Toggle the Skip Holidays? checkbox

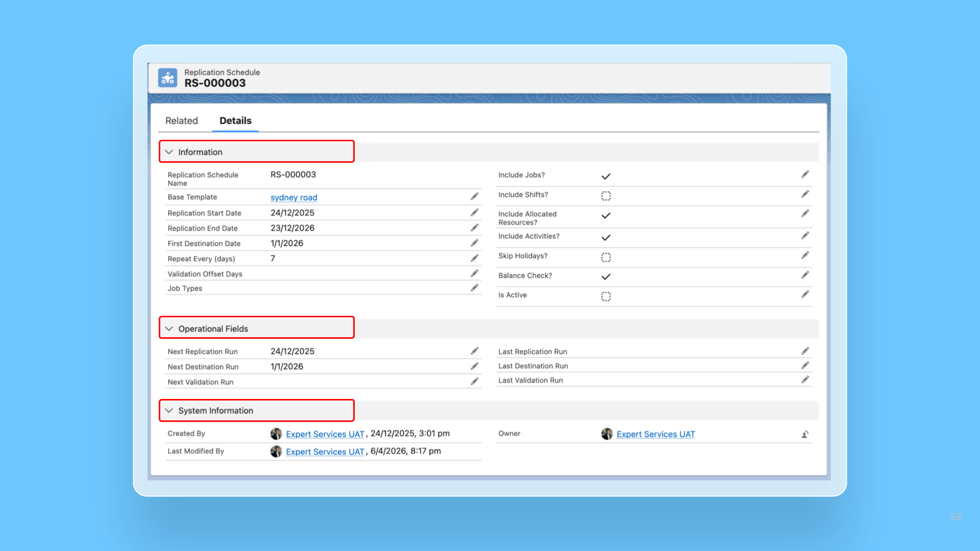coord(606,257)
